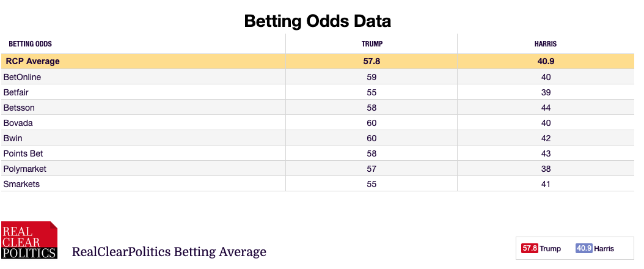
Task: Click the TRUMP column header
Action: (x=371, y=44)
